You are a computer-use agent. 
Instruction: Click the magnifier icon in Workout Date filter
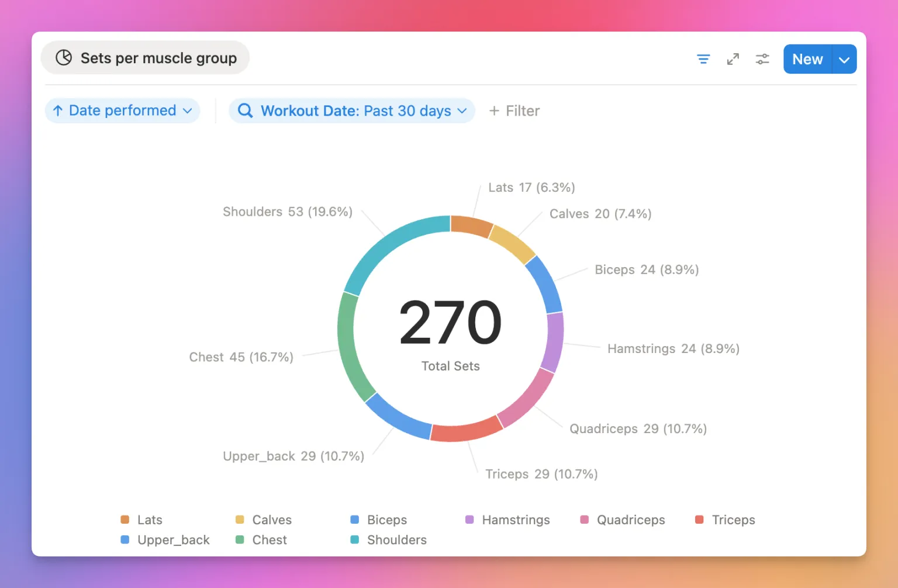[x=246, y=111]
